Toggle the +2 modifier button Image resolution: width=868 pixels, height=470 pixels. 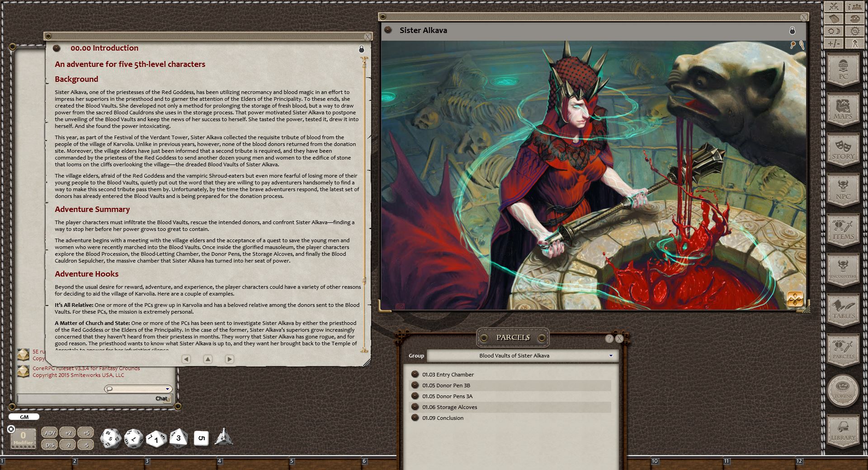coord(68,432)
